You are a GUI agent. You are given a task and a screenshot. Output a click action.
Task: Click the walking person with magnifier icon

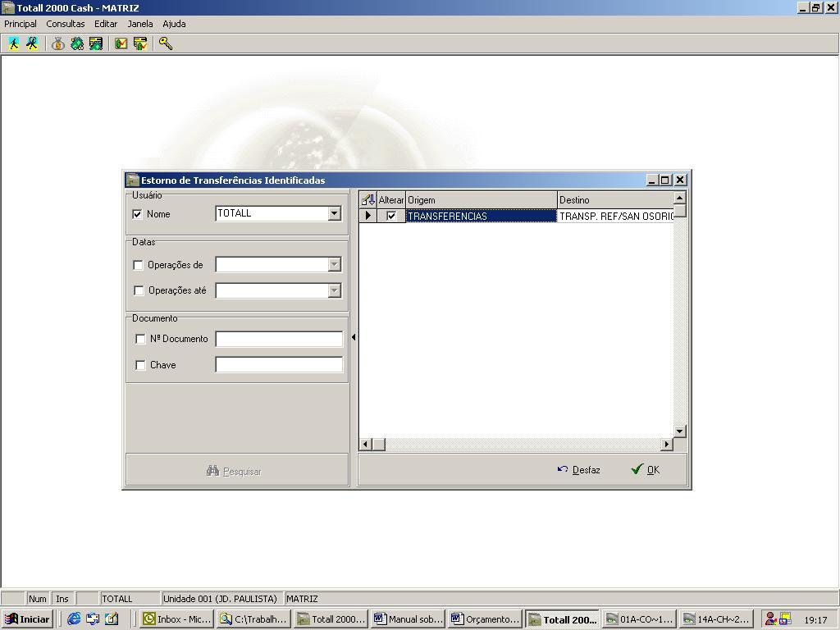tap(32, 44)
